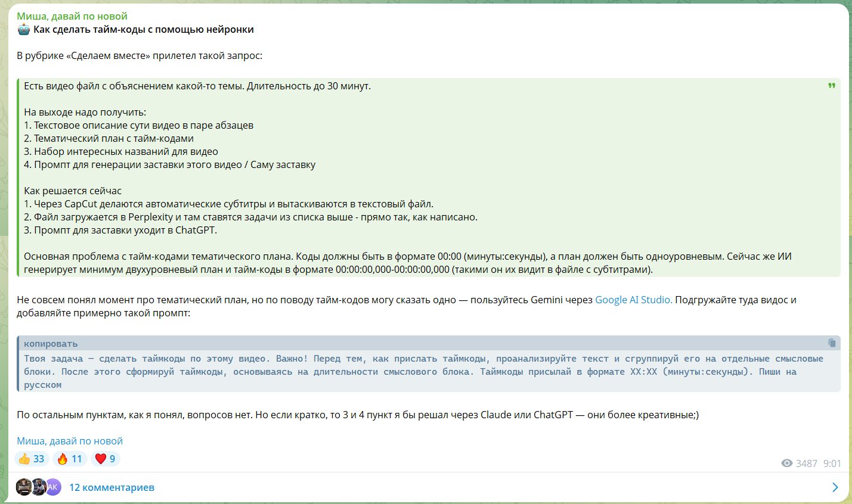Click the bold title «Как сделать тайм-коды»

click(x=143, y=30)
